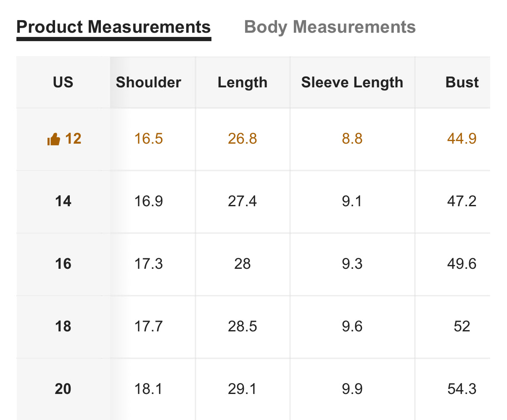Click the 9.6 sleeve length value

(352, 326)
